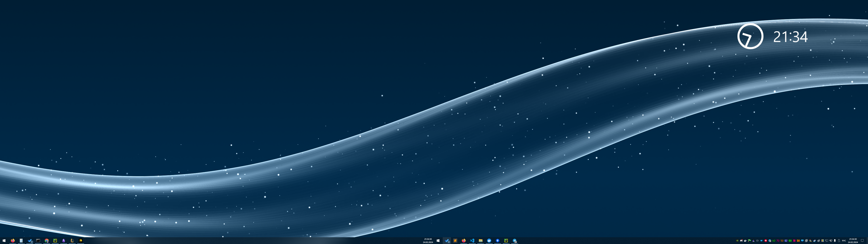Open the 1Password taskbar icon
Image resolution: width=868 pixels, height=244 pixels.
click(x=498, y=241)
